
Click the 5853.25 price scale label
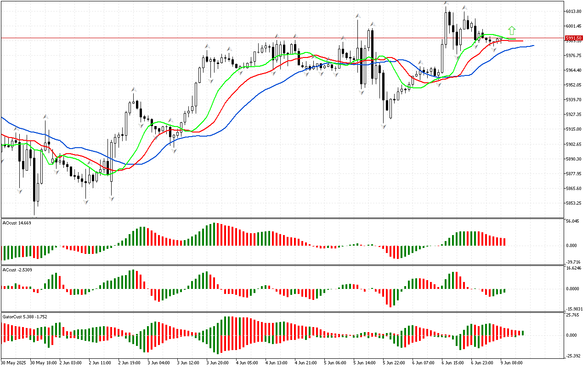coord(573,203)
